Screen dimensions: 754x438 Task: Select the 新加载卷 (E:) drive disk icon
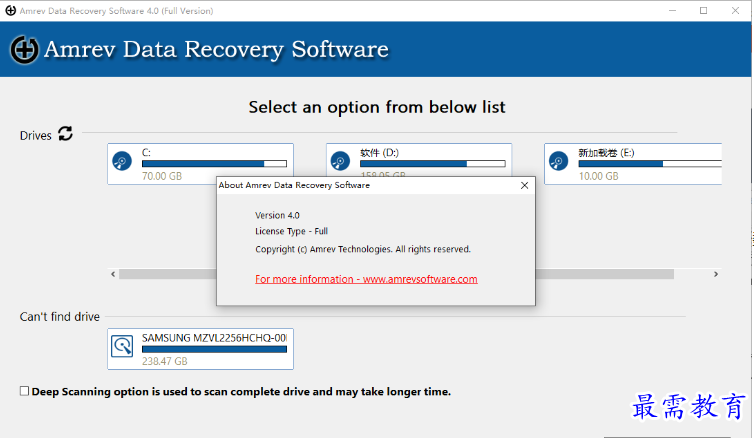(x=559, y=161)
